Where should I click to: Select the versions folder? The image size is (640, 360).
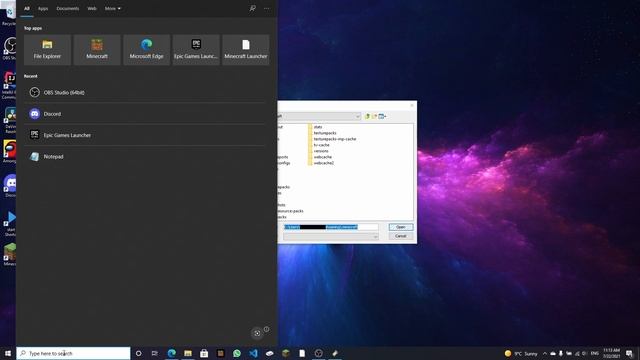point(318,151)
